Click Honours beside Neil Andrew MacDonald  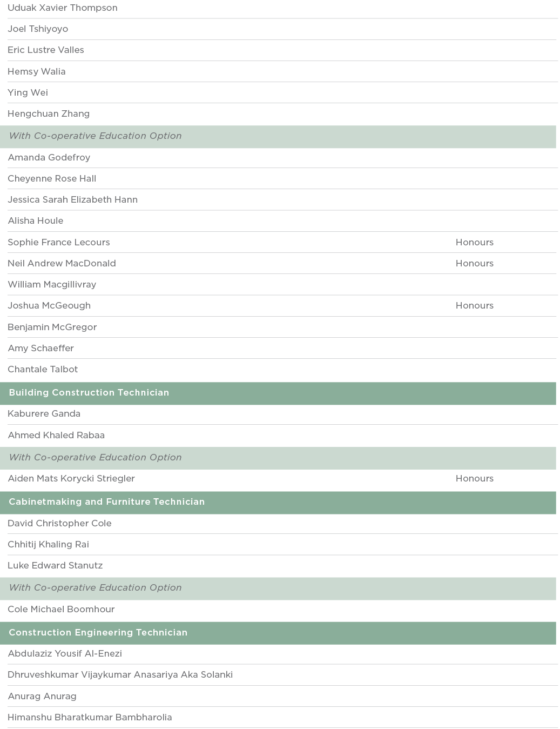click(x=474, y=264)
